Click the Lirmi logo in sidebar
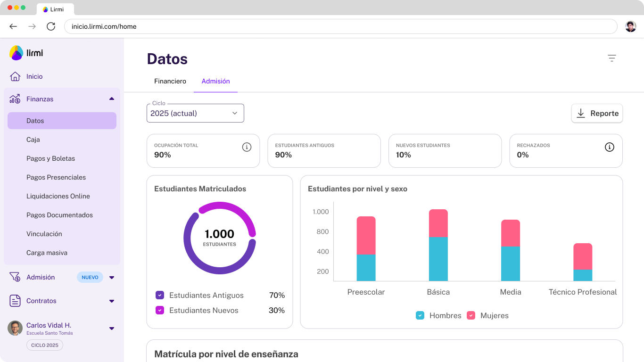This screenshot has height=362, width=644. 26,53
